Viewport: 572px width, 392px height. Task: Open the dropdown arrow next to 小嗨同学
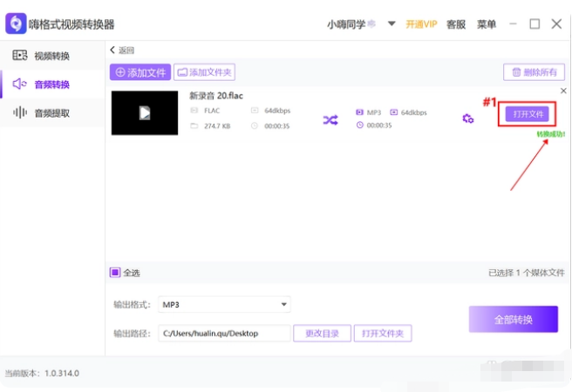[x=392, y=24]
